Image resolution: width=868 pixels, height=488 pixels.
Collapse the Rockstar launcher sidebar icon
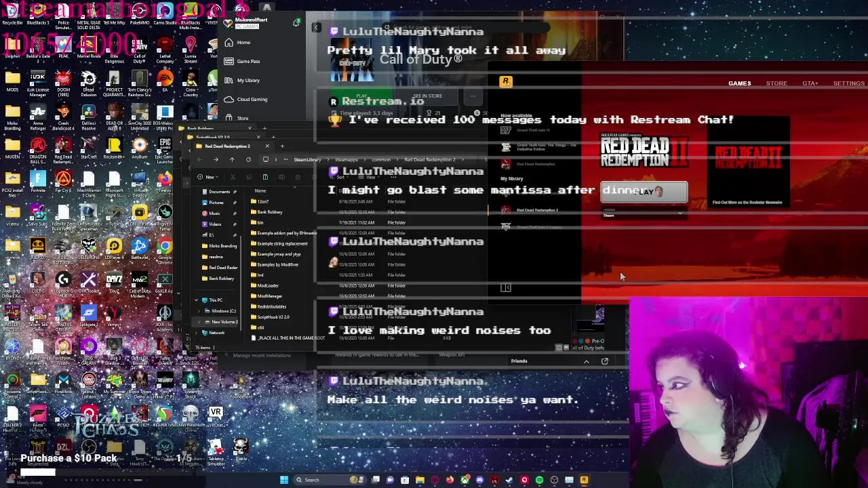[505, 288]
